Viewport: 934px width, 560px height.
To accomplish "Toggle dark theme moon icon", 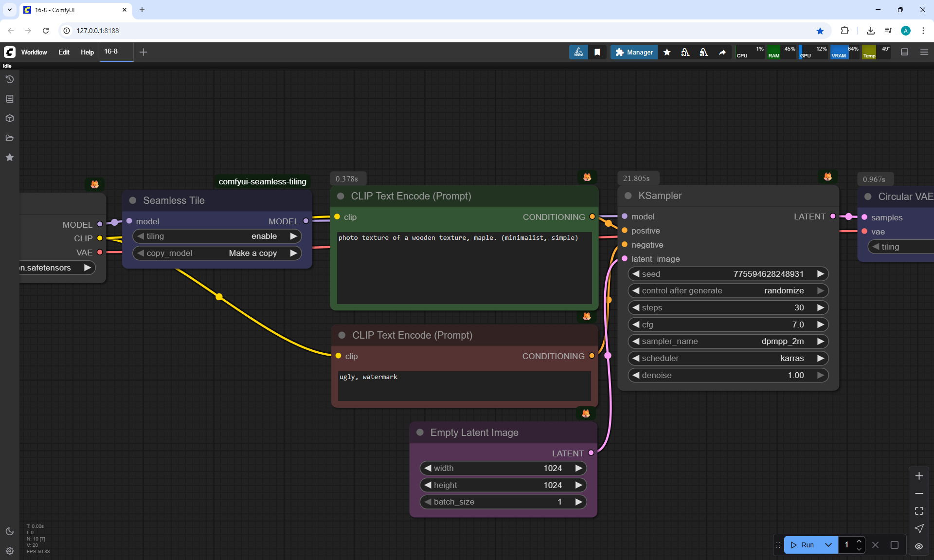I will (10, 531).
